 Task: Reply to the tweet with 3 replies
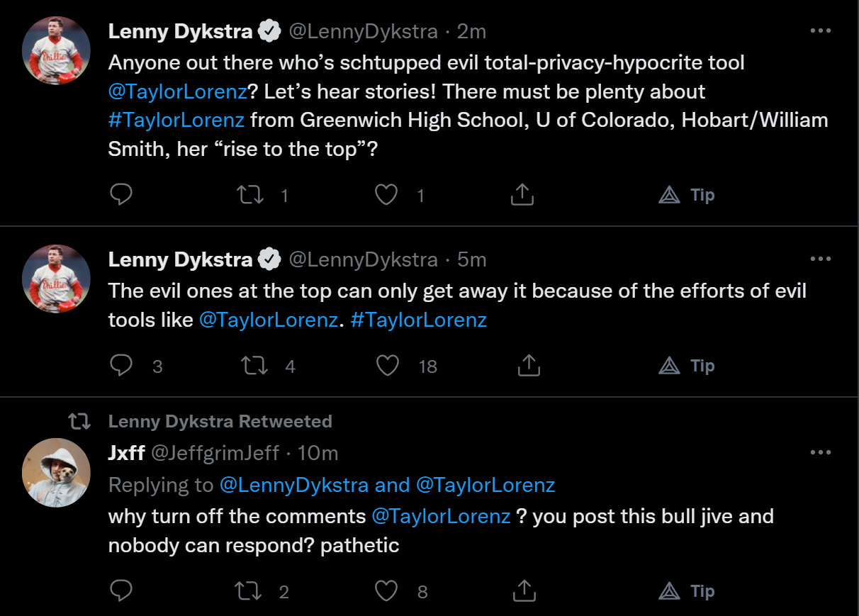122,366
